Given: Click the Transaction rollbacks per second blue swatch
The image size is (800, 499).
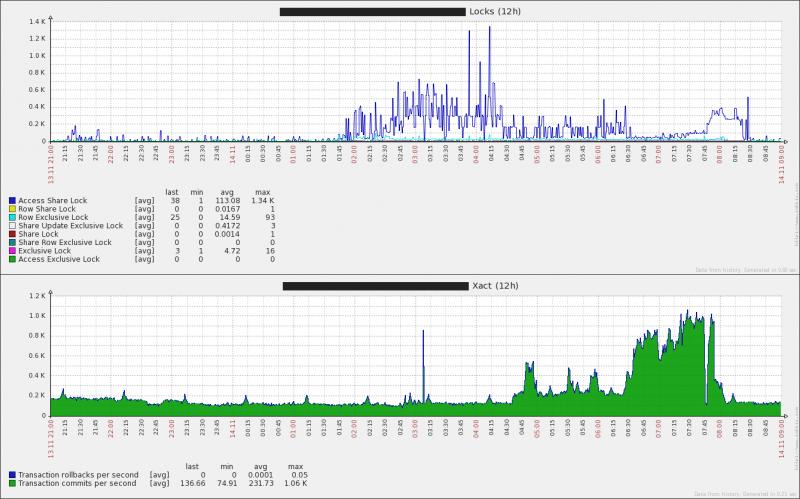Looking at the screenshot, I should click(11, 473).
